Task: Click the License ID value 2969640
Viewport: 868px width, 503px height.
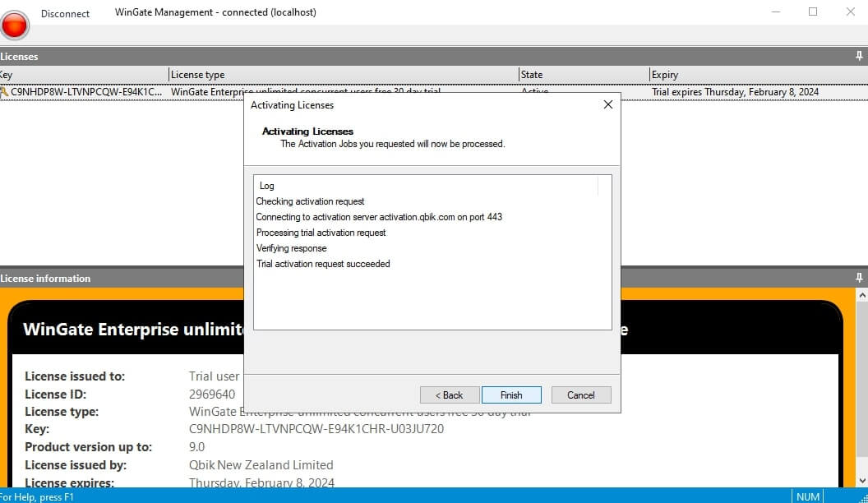Action: [212, 394]
